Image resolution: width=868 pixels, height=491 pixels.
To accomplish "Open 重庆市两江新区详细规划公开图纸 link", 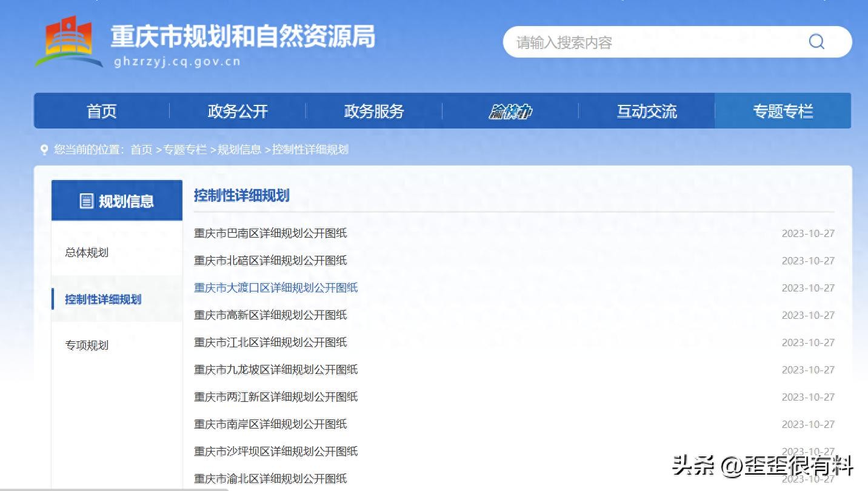I will click(276, 397).
